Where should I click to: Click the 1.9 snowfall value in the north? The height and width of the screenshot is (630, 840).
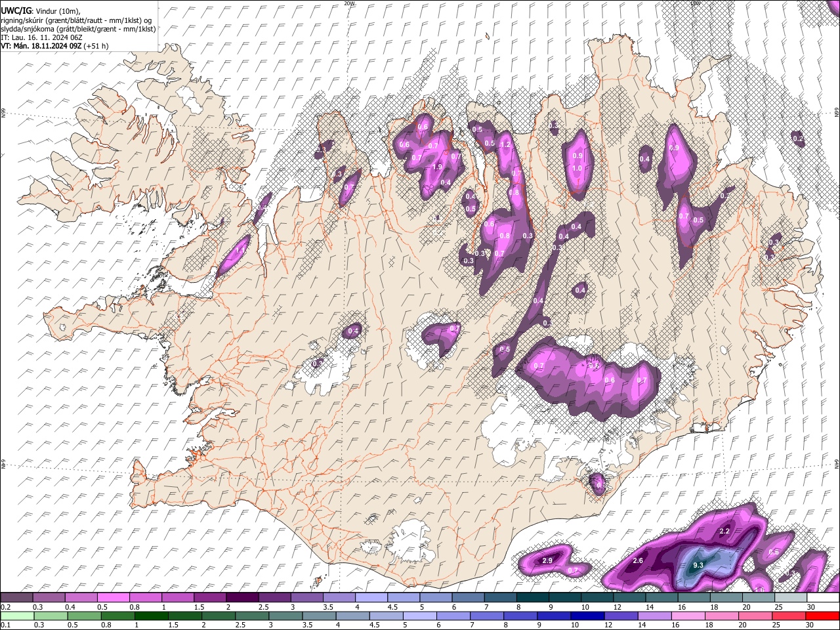(x=437, y=167)
